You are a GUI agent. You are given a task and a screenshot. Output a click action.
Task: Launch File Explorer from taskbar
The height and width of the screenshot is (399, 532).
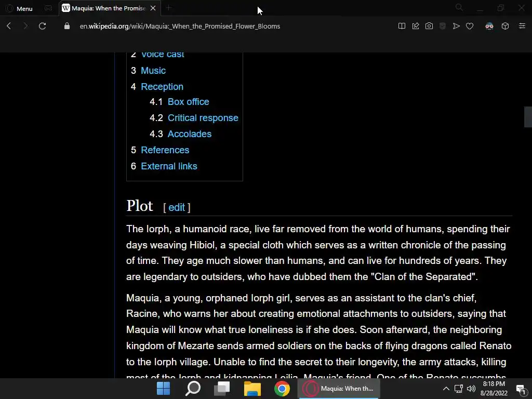[252, 389]
